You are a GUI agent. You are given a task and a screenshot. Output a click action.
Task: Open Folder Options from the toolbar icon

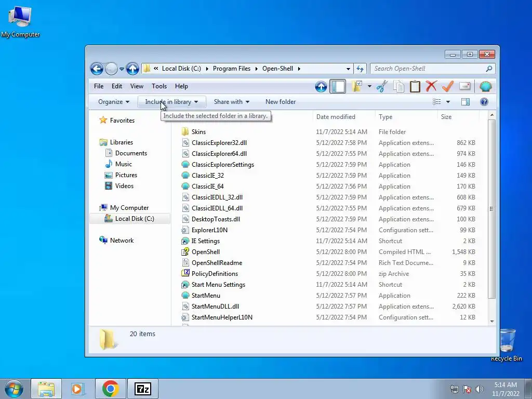[x=356, y=87]
